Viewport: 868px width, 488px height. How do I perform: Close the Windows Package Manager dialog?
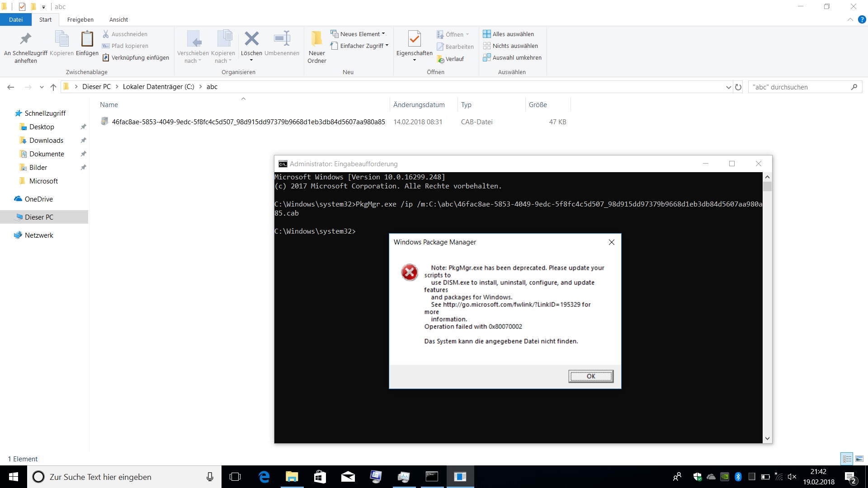coord(611,242)
